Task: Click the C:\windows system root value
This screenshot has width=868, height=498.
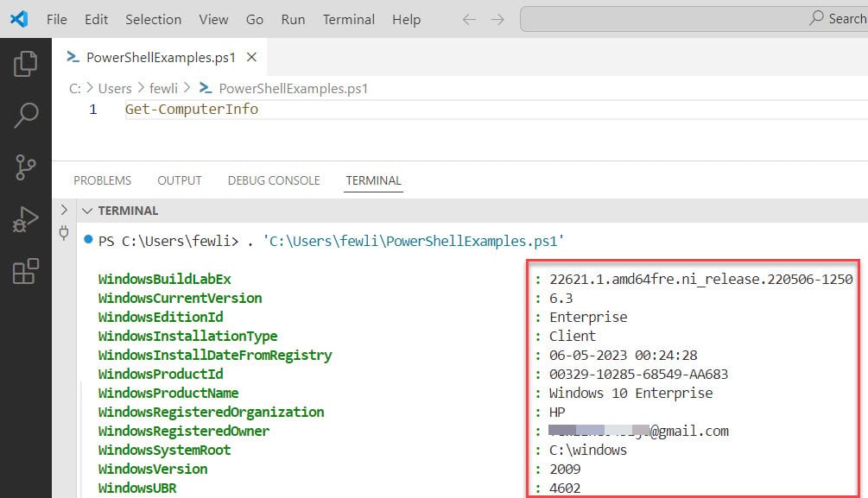Action: [588, 450]
